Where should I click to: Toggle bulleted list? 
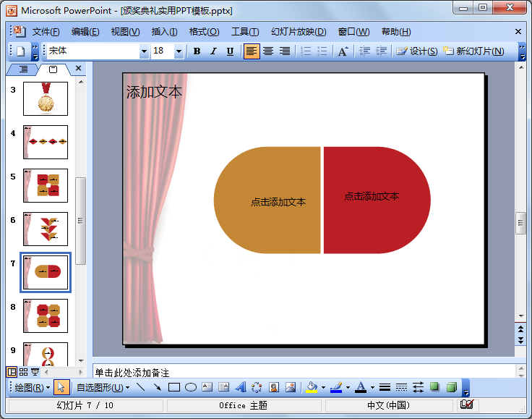[322, 51]
